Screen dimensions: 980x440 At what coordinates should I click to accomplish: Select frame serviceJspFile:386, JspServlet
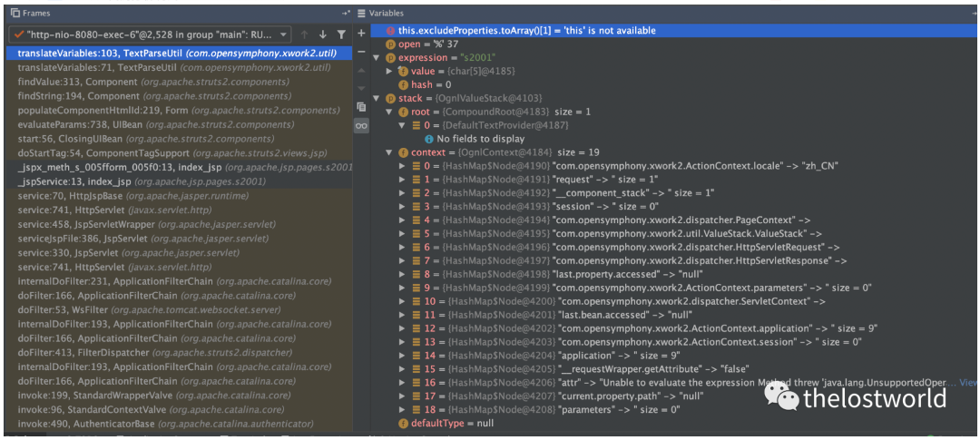click(180, 238)
